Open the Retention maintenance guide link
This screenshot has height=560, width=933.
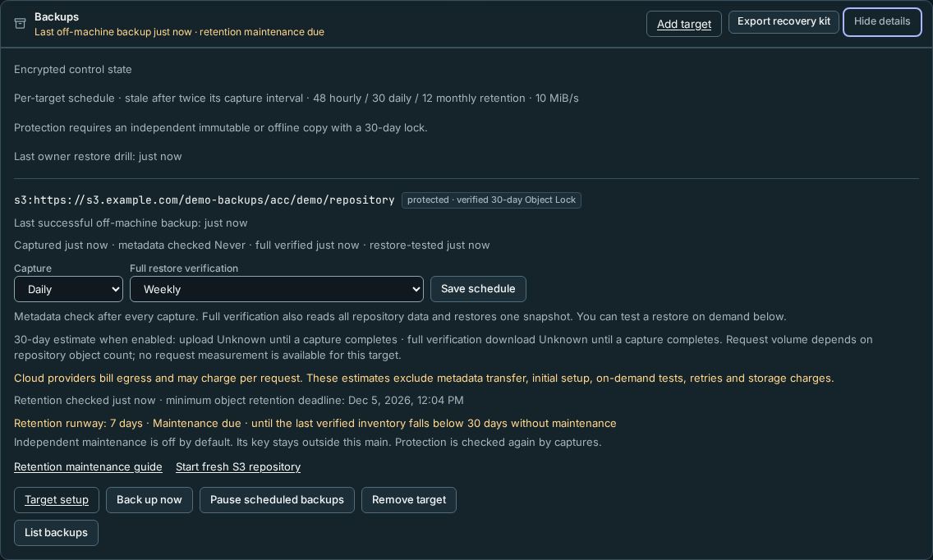pyautogui.click(x=88, y=466)
